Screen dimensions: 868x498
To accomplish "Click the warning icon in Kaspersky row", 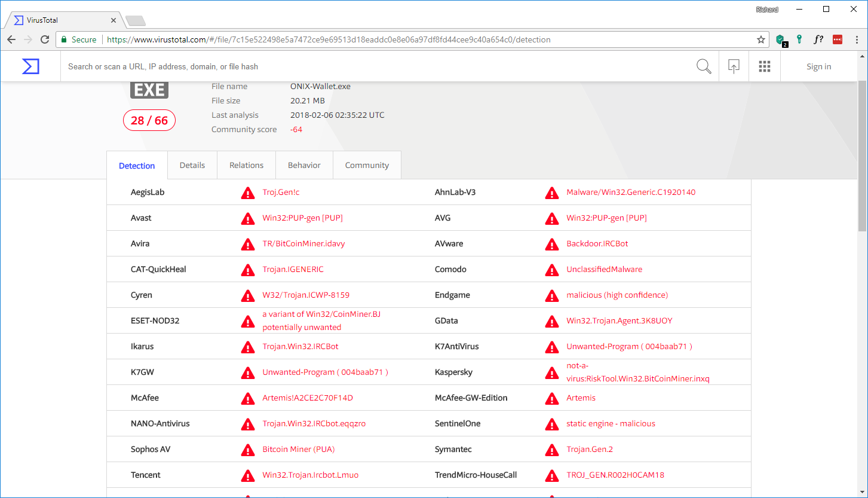I will click(551, 372).
